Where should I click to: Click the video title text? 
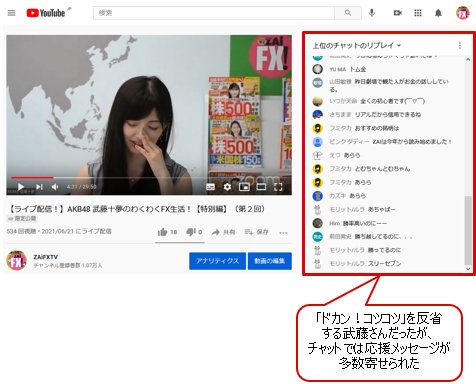136,209
